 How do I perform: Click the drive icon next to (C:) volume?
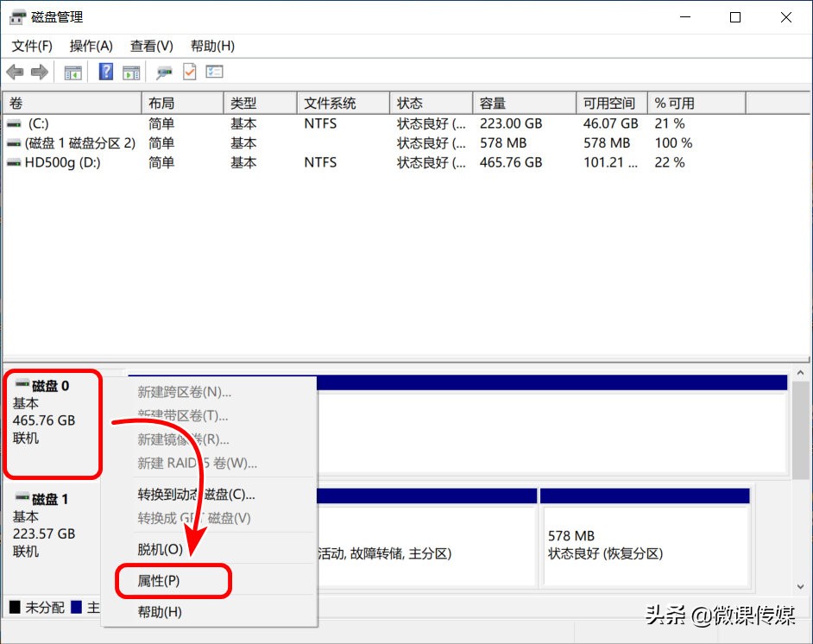point(12,123)
